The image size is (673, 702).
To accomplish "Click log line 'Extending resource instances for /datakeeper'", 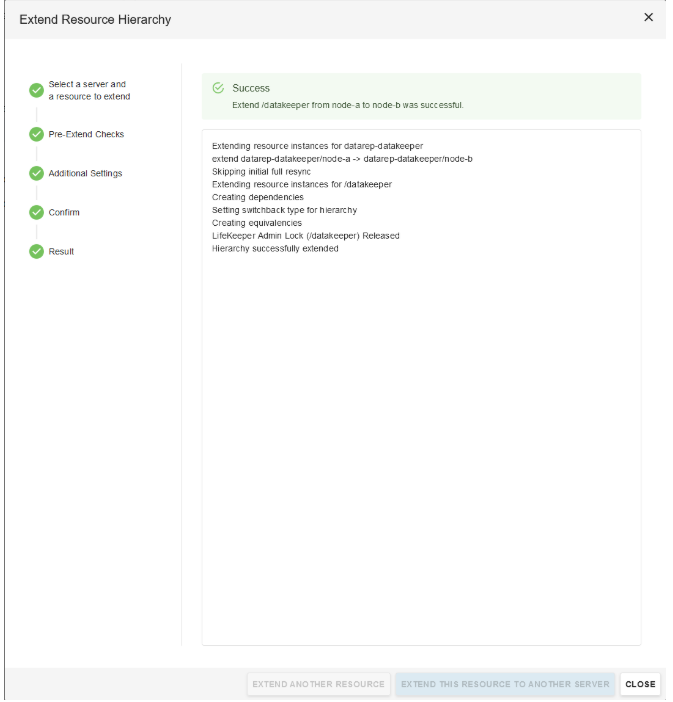I will pos(301,184).
